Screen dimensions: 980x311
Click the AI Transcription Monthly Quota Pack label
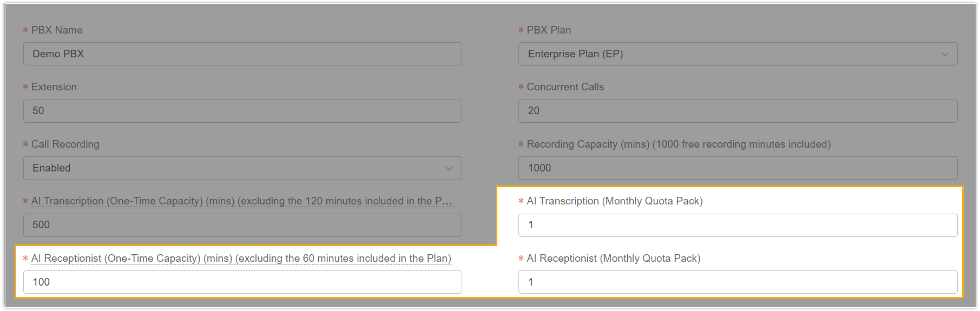pyautogui.click(x=614, y=201)
